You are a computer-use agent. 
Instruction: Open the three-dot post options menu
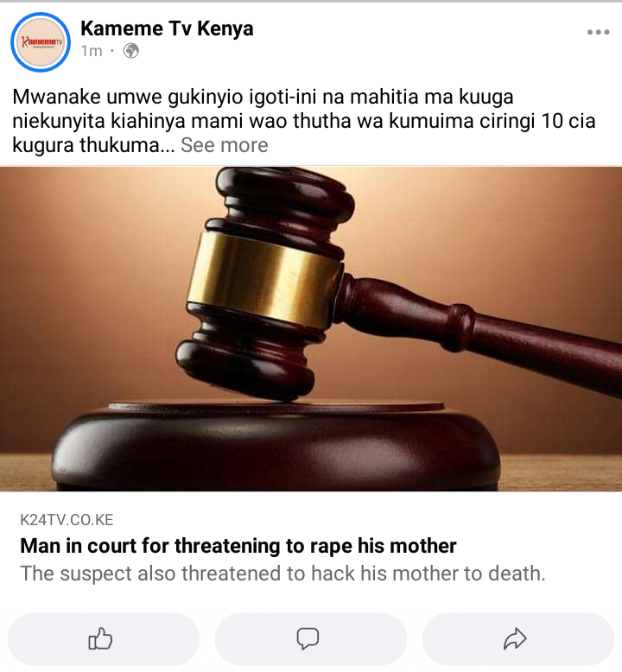coord(598,32)
